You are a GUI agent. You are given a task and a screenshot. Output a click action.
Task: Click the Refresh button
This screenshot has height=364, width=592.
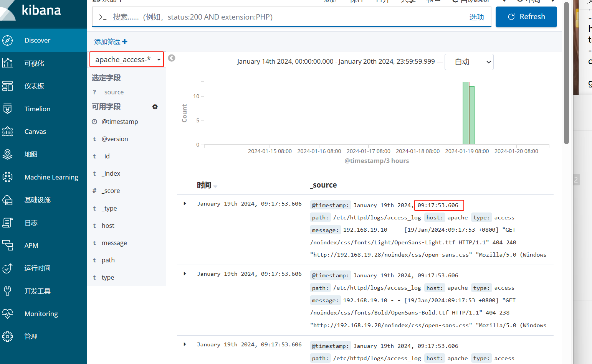pos(526,17)
